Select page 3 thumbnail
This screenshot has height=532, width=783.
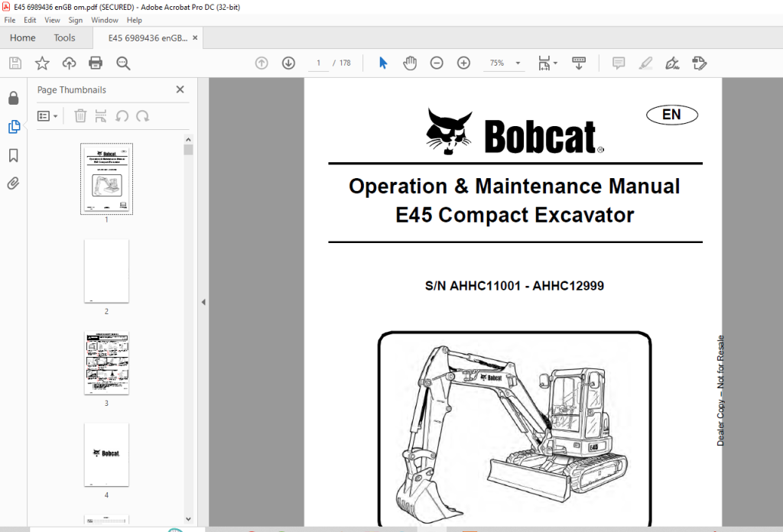point(106,363)
